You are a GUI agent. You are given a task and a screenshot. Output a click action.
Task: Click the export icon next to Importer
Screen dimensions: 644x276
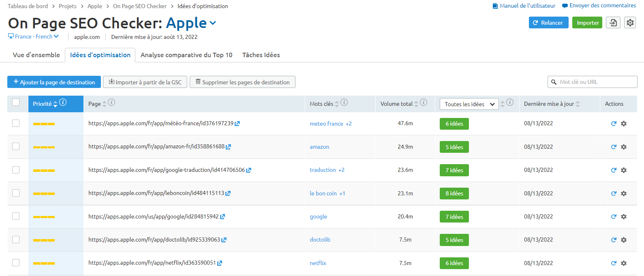pos(613,23)
